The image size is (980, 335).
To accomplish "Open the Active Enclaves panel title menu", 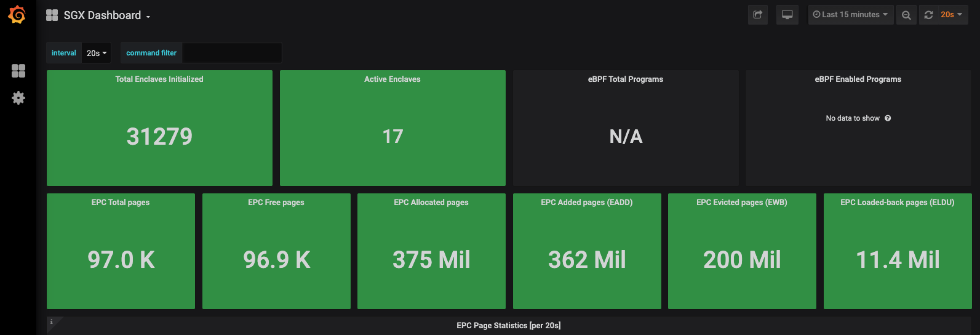I will (392, 79).
